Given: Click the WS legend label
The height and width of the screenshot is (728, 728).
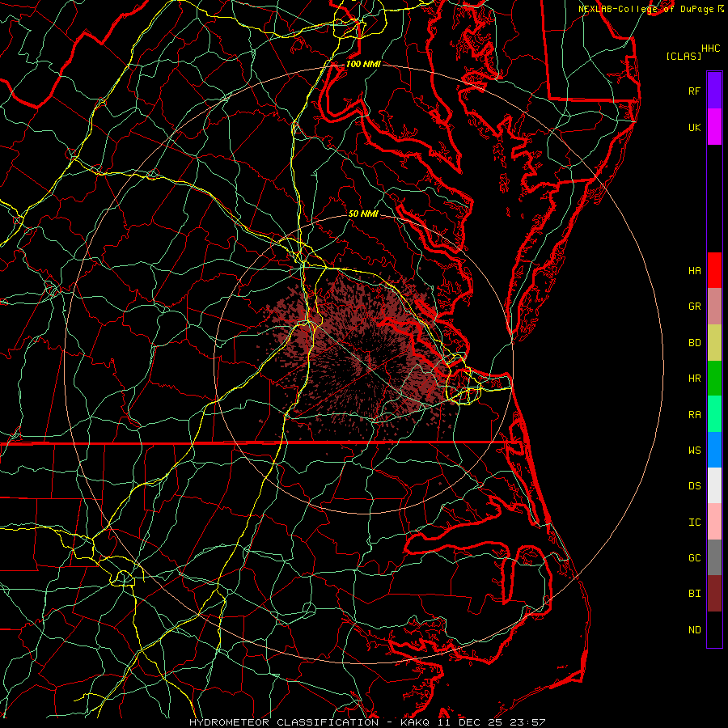Looking at the screenshot, I should click(x=694, y=451).
